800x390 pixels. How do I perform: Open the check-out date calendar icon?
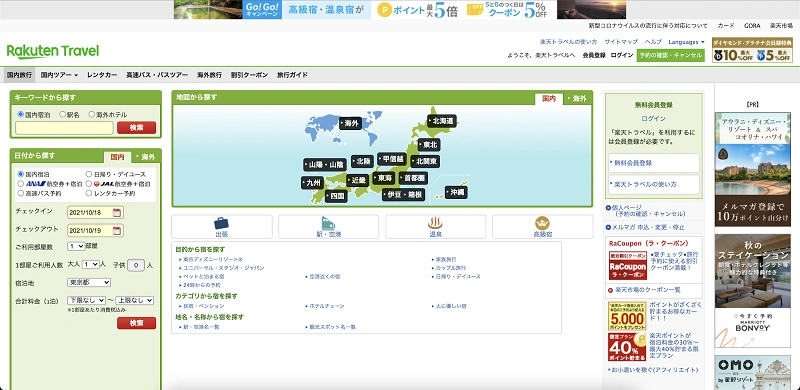tap(117, 231)
